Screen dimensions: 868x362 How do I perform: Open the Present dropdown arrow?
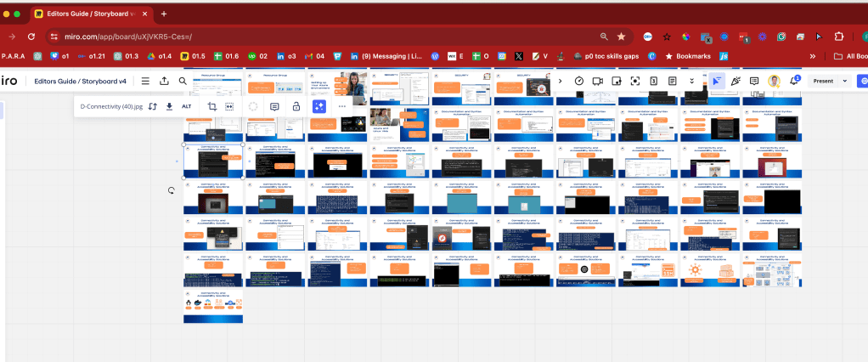(845, 81)
